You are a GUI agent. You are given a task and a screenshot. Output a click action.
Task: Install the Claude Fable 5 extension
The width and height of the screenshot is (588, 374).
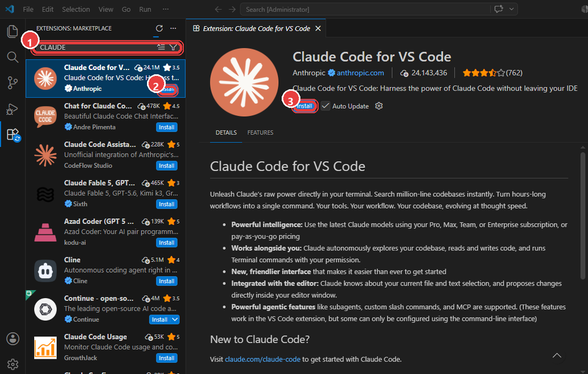(x=166, y=204)
